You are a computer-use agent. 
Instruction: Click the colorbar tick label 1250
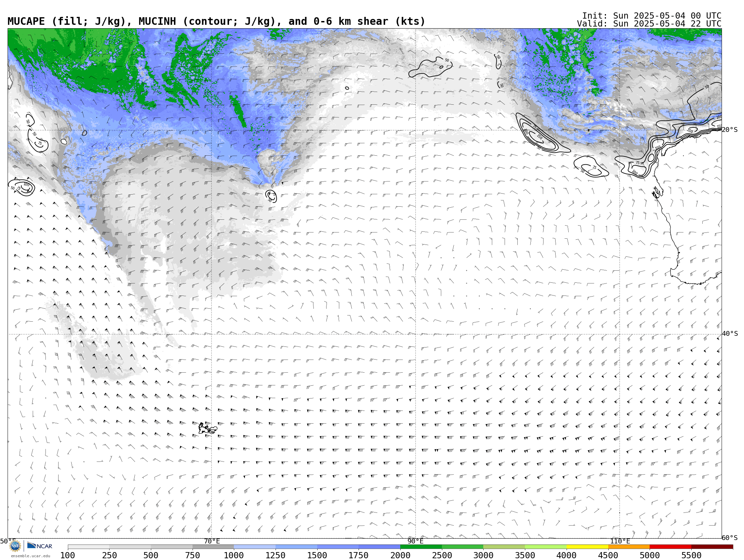point(276,556)
